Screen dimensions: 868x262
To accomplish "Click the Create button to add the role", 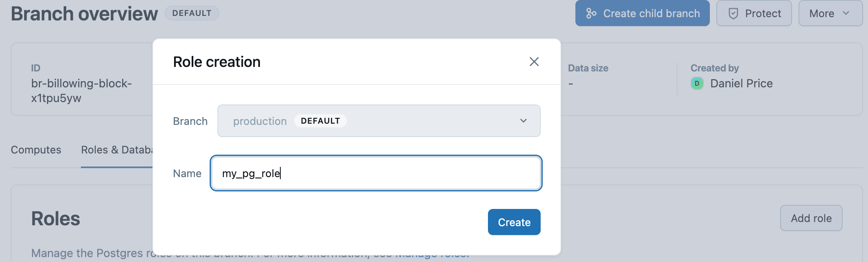I will pos(514,222).
